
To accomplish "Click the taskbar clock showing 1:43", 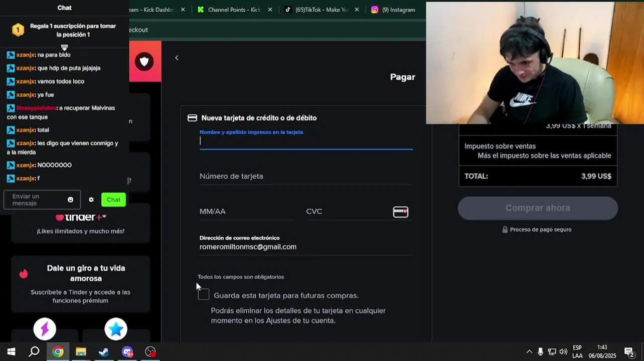I will (x=602, y=352).
